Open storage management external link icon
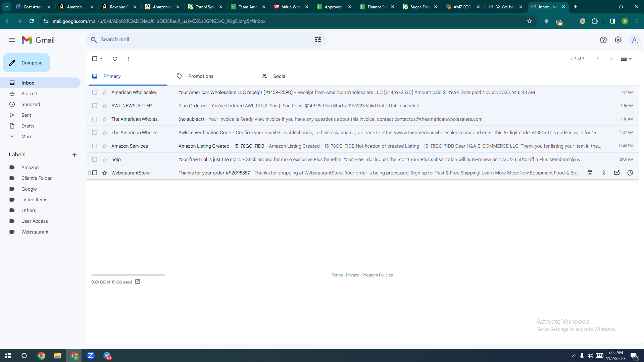 point(138,282)
